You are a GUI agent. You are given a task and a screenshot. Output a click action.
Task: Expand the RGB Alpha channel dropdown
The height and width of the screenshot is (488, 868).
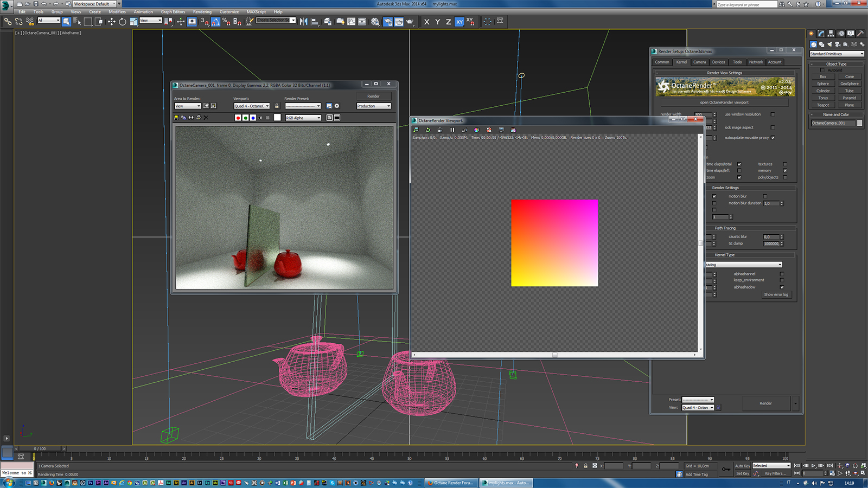303,118
